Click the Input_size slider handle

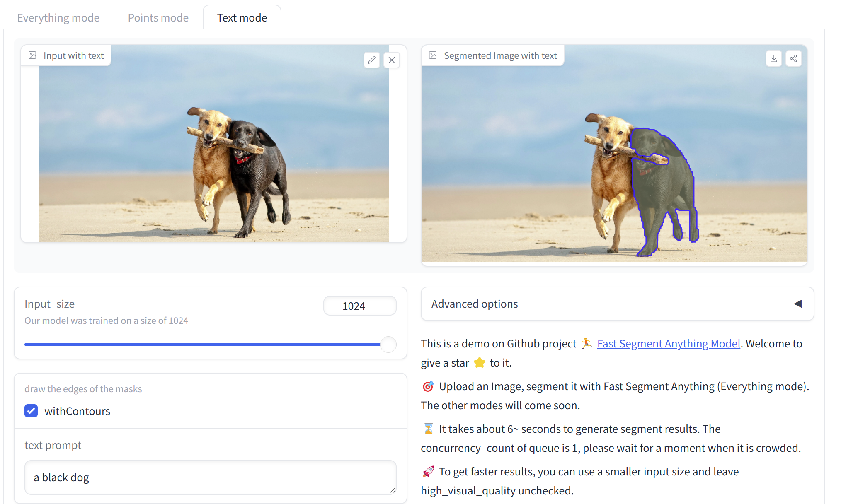[x=388, y=345]
